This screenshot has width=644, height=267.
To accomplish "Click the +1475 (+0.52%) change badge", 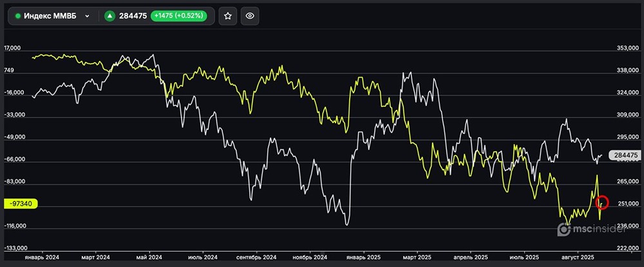I will click(x=180, y=17).
